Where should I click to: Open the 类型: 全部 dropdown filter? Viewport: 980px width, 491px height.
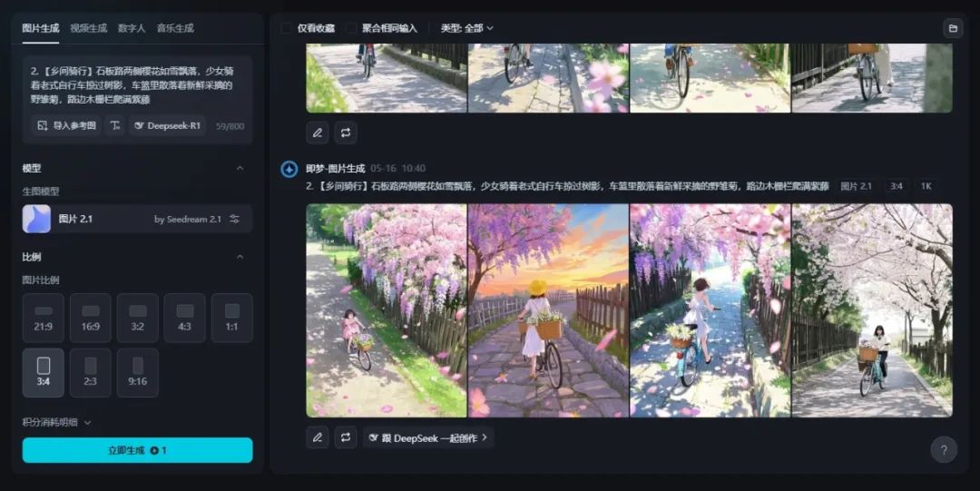pyautogui.click(x=466, y=28)
